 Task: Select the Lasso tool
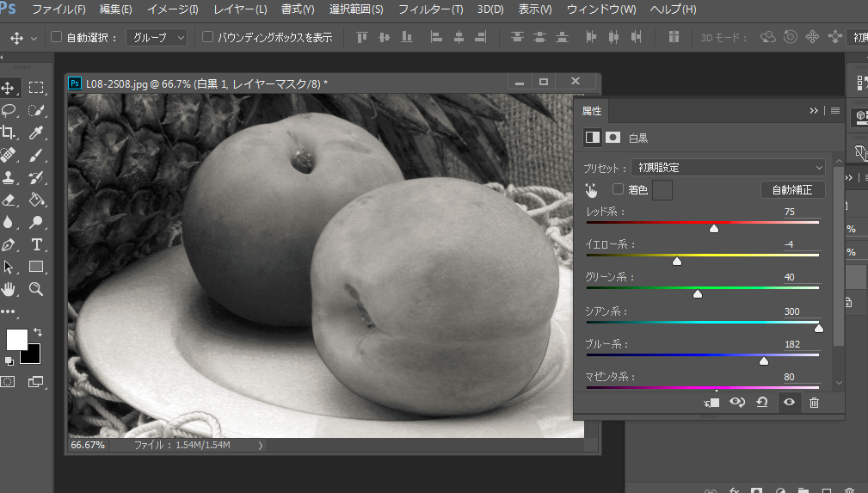coord(8,110)
